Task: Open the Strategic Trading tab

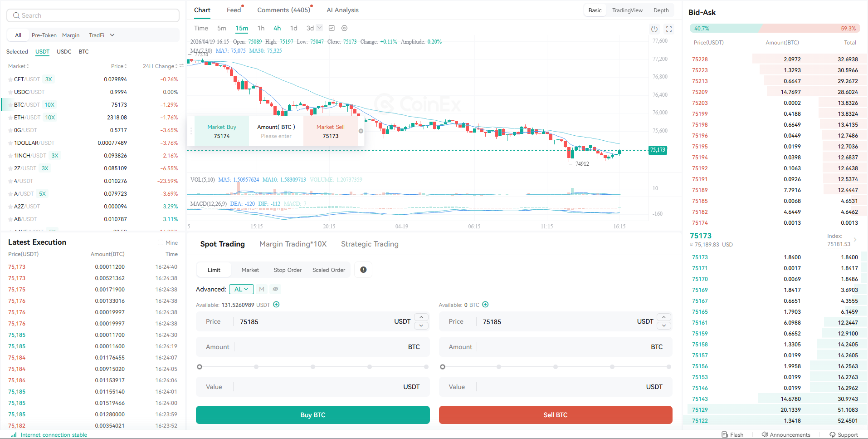Action: click(370, 244)
